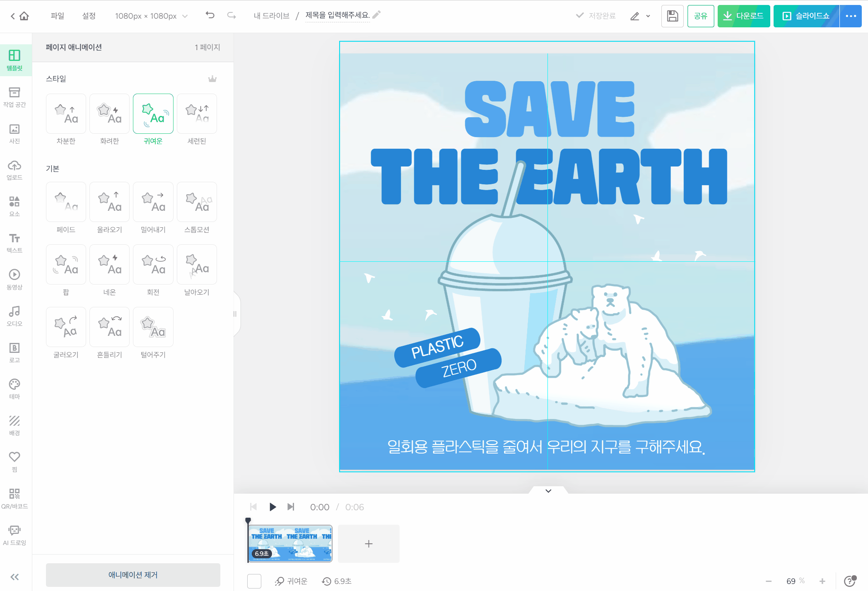Open the 작업 공간 sidebar panel
This screenshot has height=591, width=868.
[x=15, y=97]
